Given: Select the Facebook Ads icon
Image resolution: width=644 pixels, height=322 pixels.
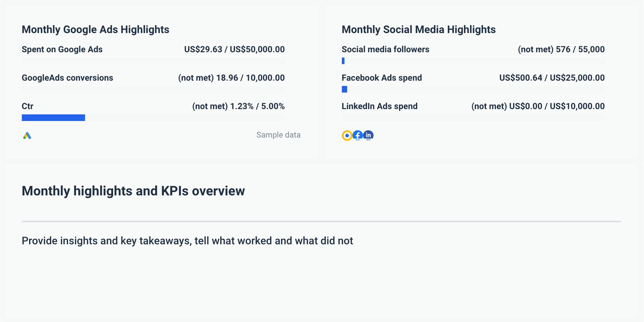Looking at the screenshot, I should pos(357,135).
